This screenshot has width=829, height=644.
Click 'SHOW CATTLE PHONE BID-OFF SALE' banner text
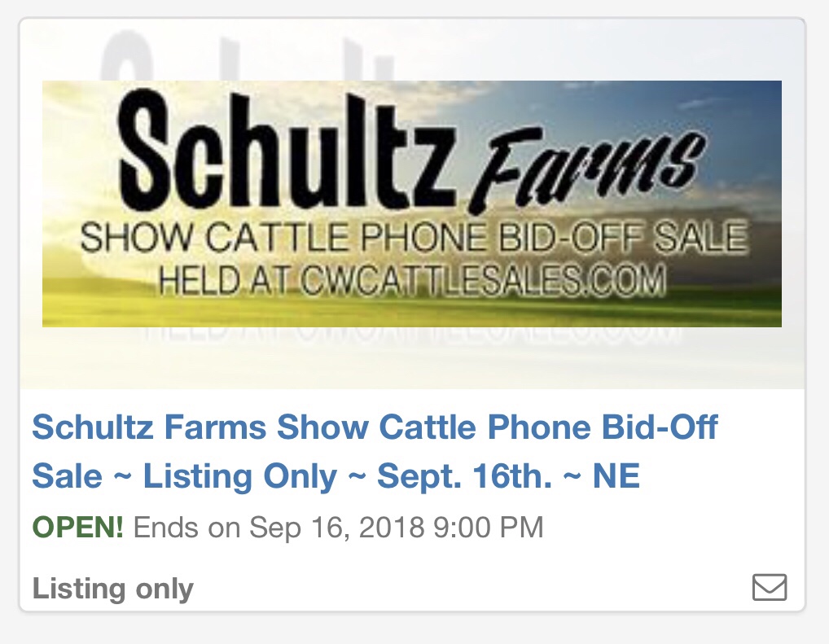414,238
